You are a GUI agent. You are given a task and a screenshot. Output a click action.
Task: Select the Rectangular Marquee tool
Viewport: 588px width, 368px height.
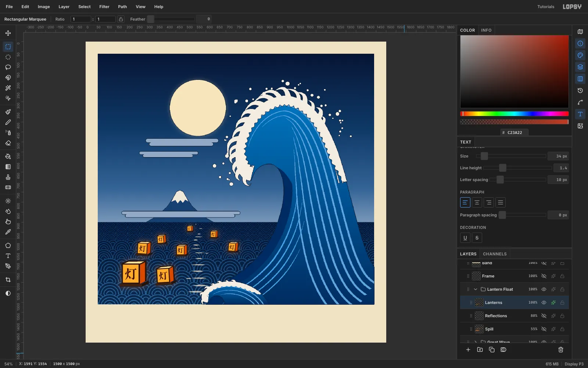click(8, 47)
